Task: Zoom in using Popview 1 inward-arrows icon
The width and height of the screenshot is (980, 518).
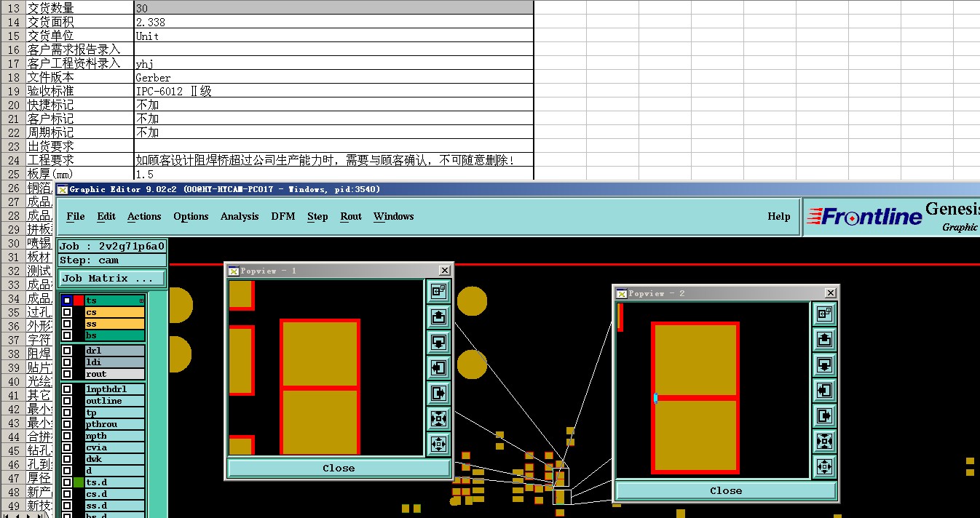Action: point(438,419)
